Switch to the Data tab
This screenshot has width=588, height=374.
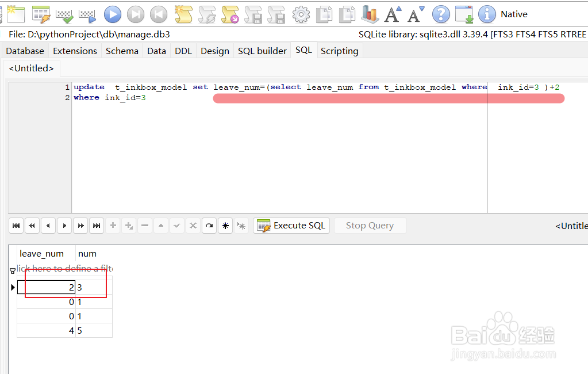pos(156,51)
